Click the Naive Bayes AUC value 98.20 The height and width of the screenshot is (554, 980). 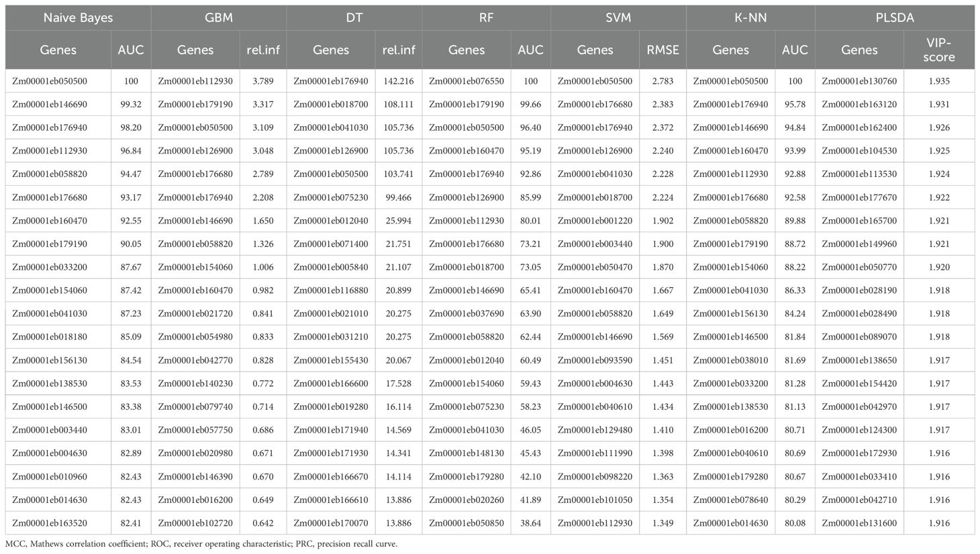[131, 127]
